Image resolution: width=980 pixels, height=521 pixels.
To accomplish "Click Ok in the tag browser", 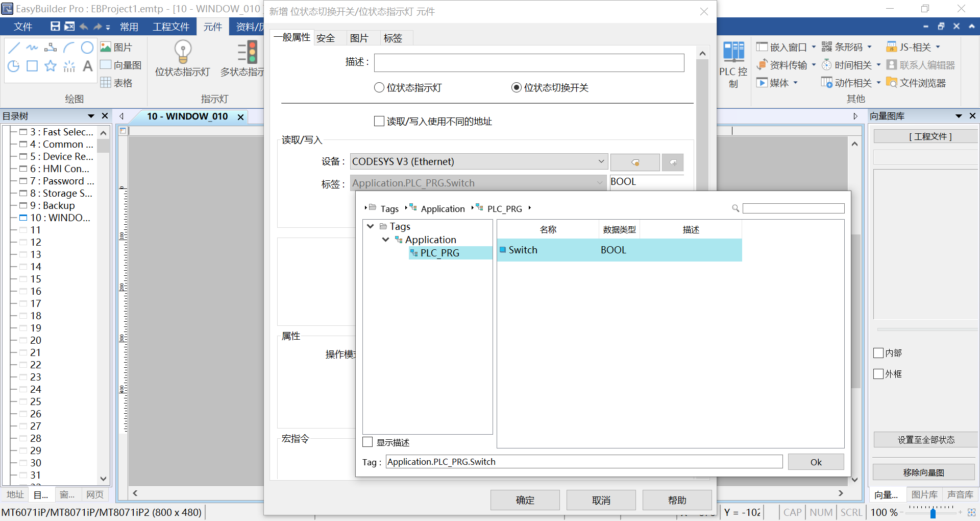I will (816, 462).
